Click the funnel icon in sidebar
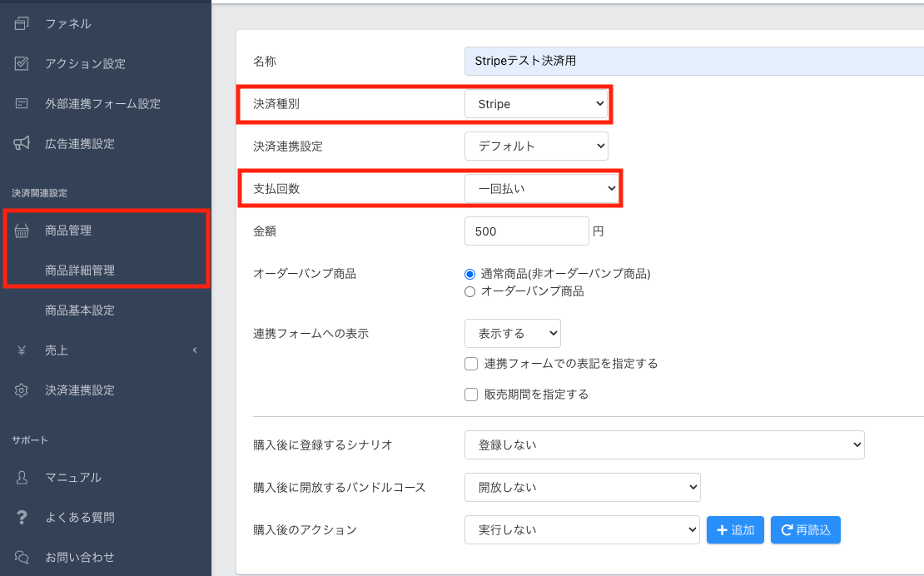The image size is (924, 576). pyautogui.click(x=22, y=23)
